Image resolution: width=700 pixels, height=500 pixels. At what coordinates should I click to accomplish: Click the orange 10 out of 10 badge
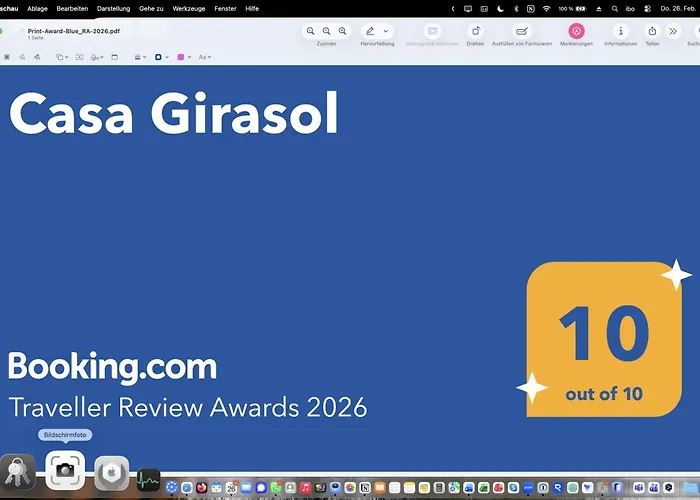[604, 339]
